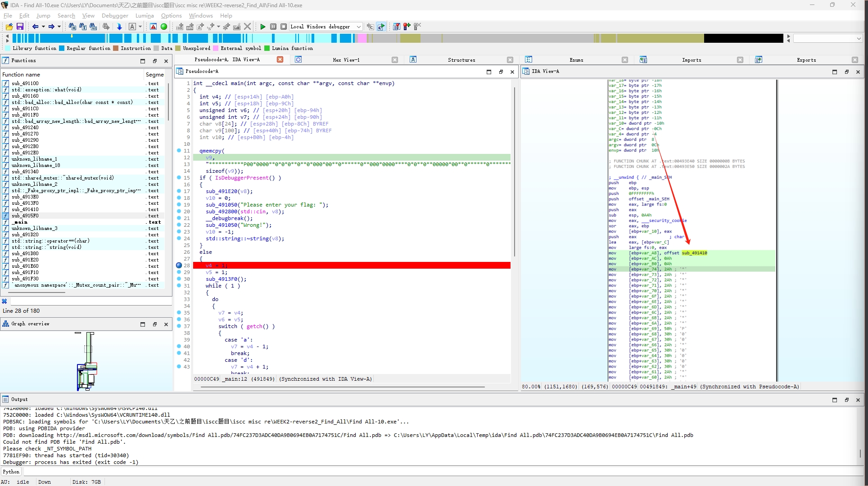Click the green circle toolbar icon
Image resolution: width=868 pixels, height=486 pixels.
164,27
